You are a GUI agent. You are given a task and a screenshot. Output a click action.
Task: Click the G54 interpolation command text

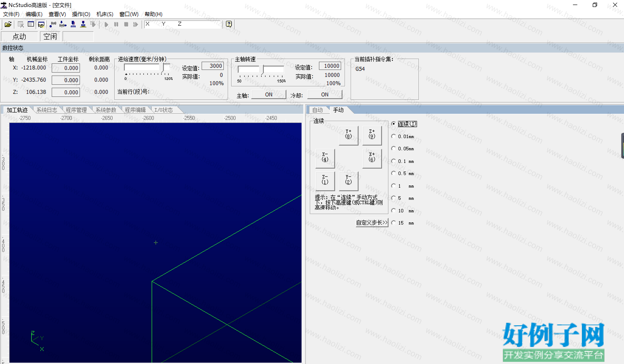pos(360,69)
